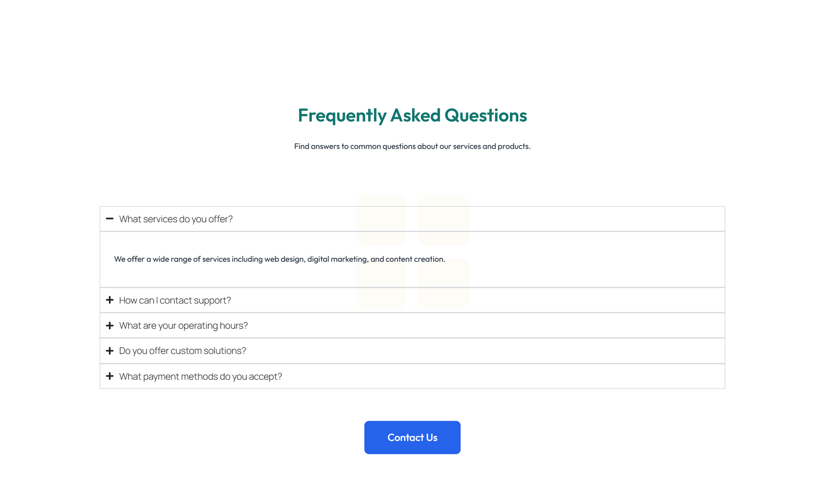The height and width of the screenshot is (504, 825).
Task: Select the 'Frequently Asked Questions' heading
Action: (412, 115)
